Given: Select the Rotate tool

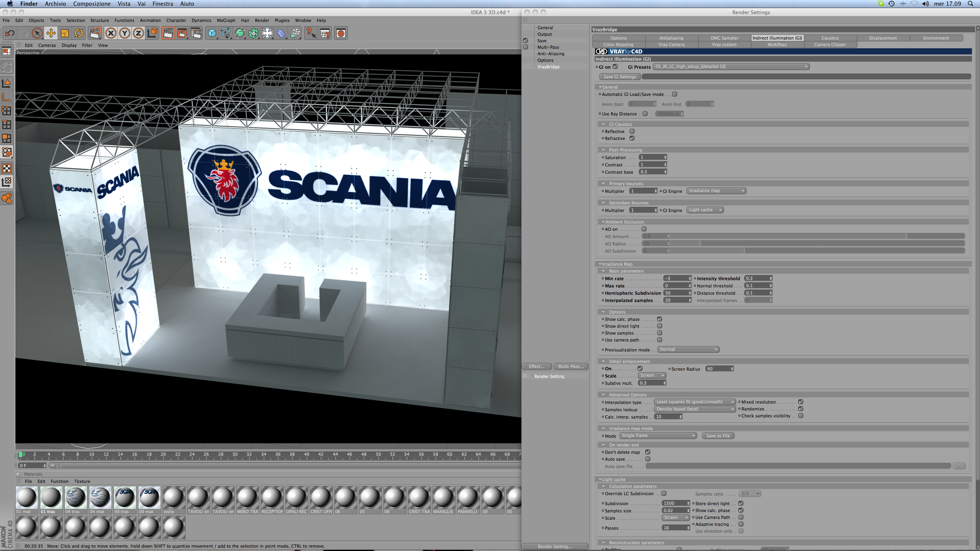Looking at the screenshot, I should [79, 33].
